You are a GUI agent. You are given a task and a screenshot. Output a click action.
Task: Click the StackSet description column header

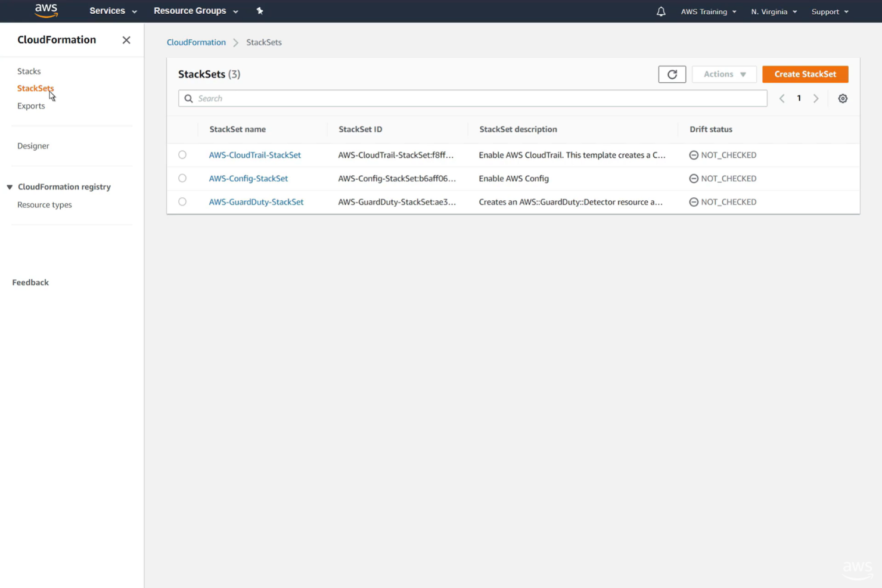tap(518, 129)
